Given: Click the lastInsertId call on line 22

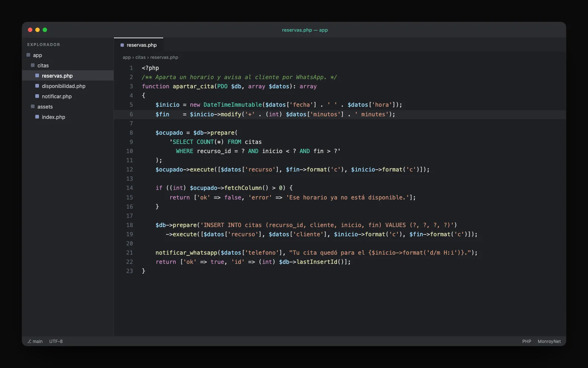Looking at the screenshot, I should (x=317, y=262).
